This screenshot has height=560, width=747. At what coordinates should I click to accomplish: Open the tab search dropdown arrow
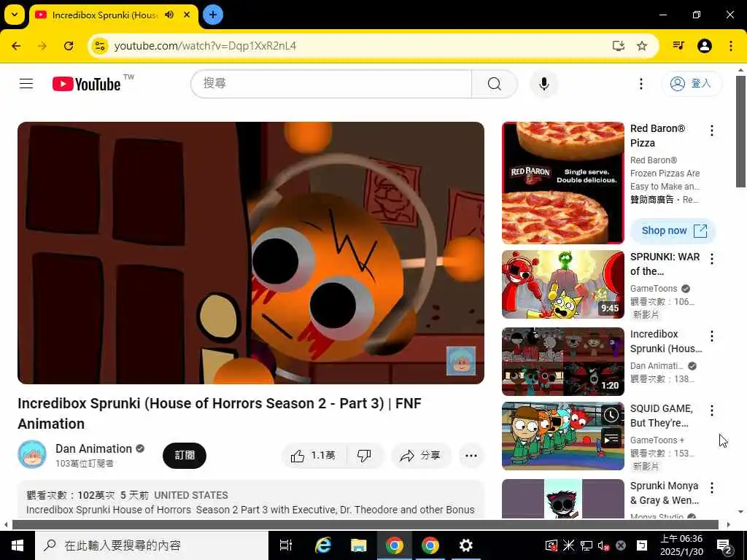click(15, 15)
